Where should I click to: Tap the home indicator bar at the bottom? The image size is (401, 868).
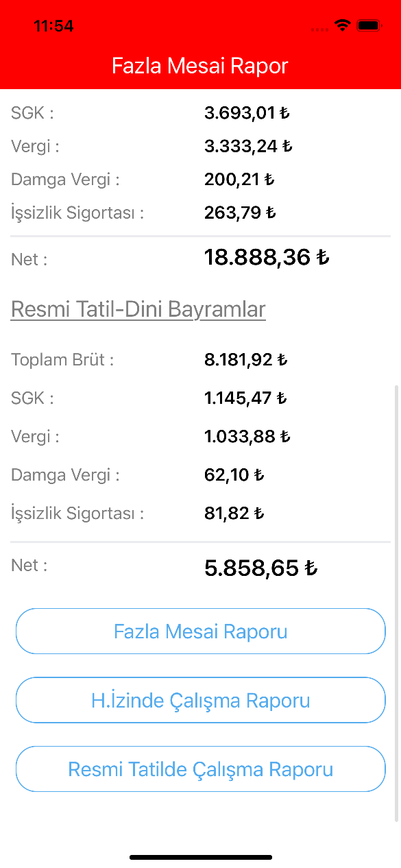201,857
